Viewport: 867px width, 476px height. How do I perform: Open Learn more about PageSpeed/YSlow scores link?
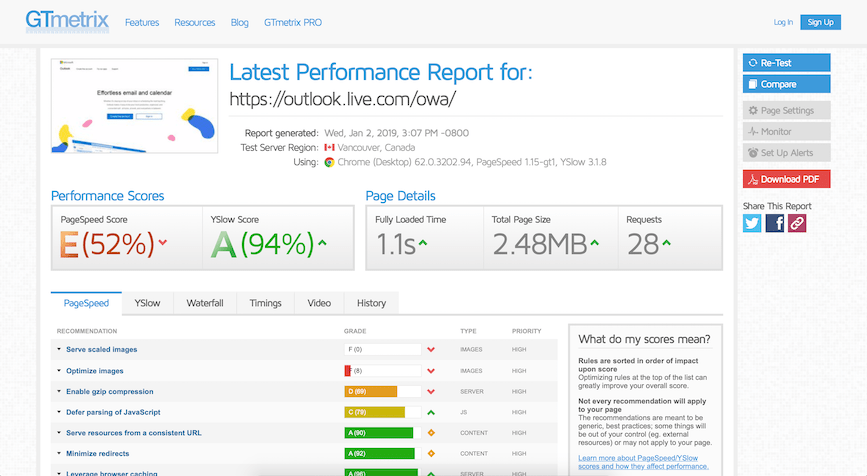643,462
